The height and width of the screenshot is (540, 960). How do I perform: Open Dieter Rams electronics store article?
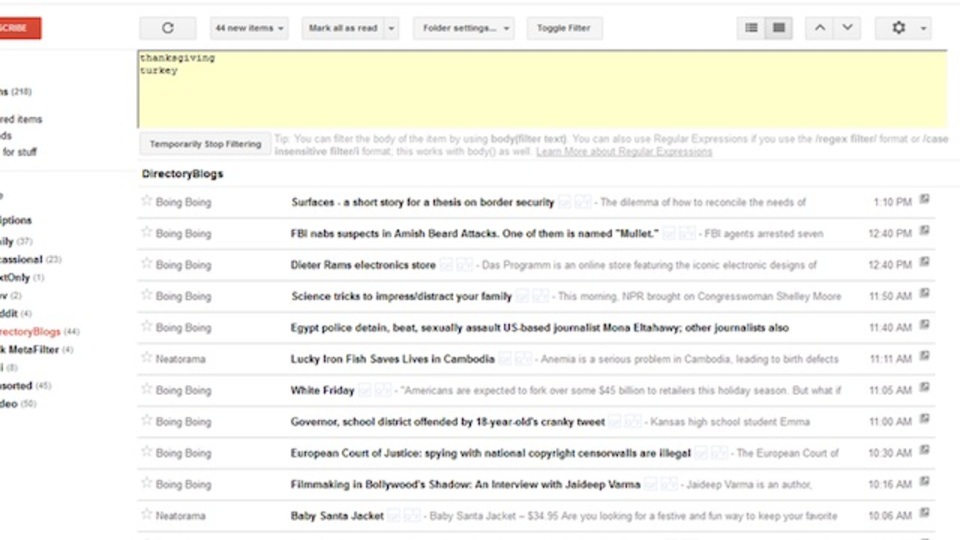tap(363, 265)
